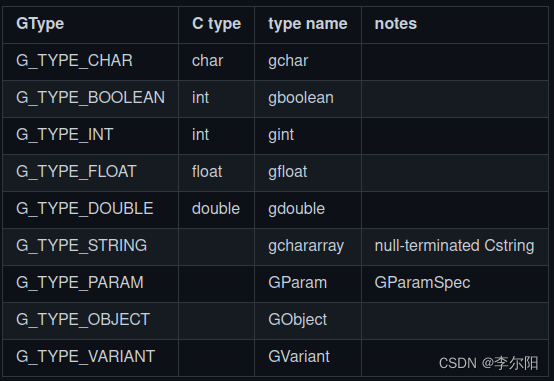The height and width of the screenshot is (381, 554).
Task: Select the G_TYPE_CHAR cell
Action: (90, 62)
